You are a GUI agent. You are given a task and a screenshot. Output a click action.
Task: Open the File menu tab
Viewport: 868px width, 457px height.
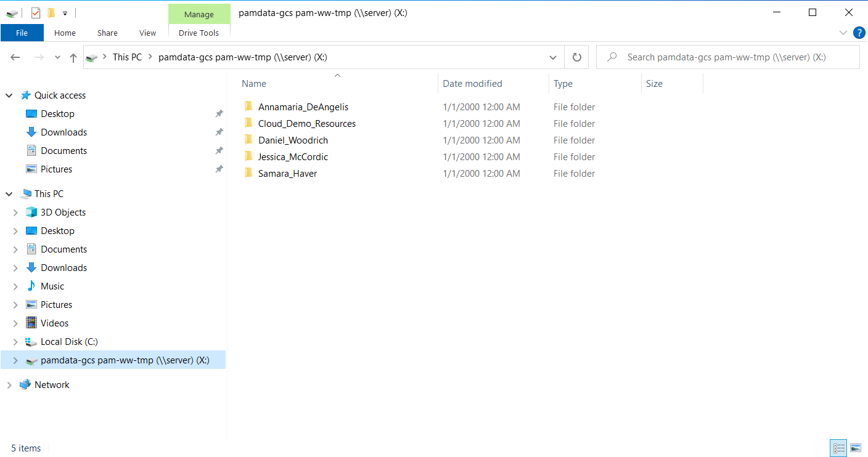click(x=22, y=33)
